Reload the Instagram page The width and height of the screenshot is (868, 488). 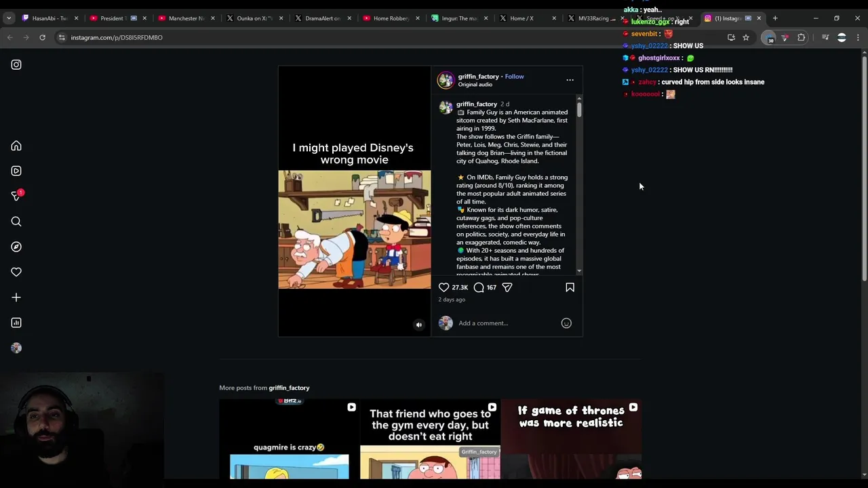coord(42,37)
